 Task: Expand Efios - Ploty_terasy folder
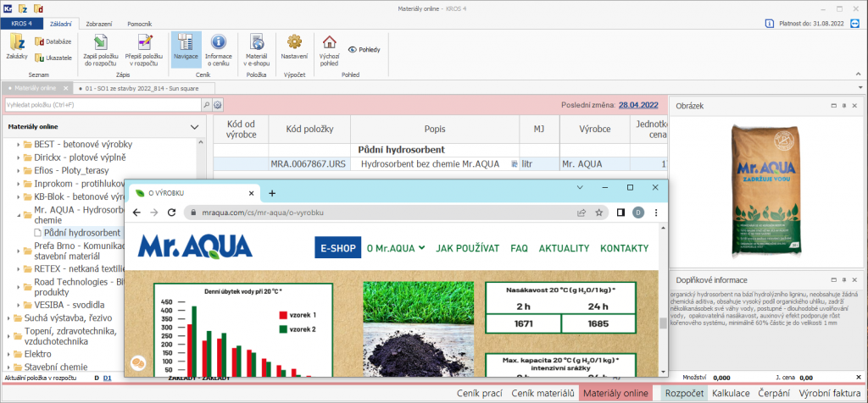pos(18,170)
